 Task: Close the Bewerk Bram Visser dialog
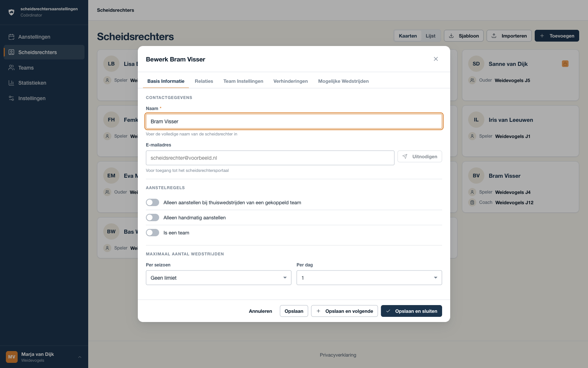435,59
